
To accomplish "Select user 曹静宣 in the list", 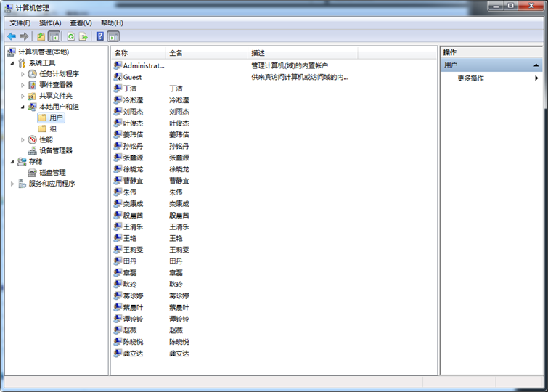I will pyautogui.click(x=133, y=181).
